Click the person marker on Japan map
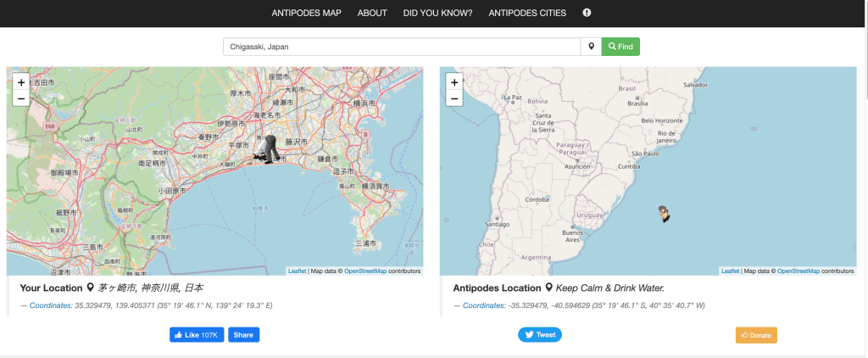 (x=270, y=149)
